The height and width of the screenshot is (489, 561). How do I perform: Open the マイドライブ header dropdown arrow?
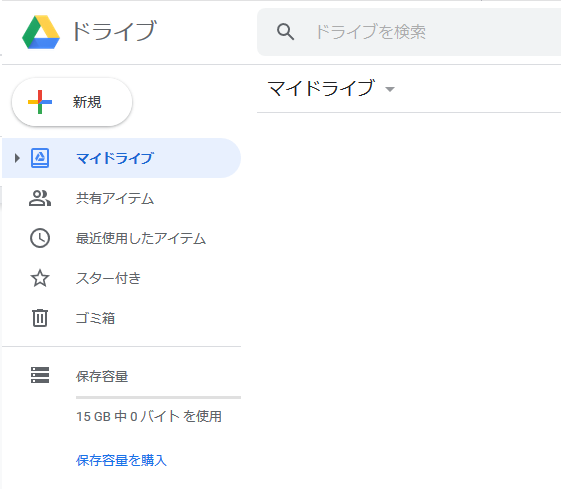[390, 89]
